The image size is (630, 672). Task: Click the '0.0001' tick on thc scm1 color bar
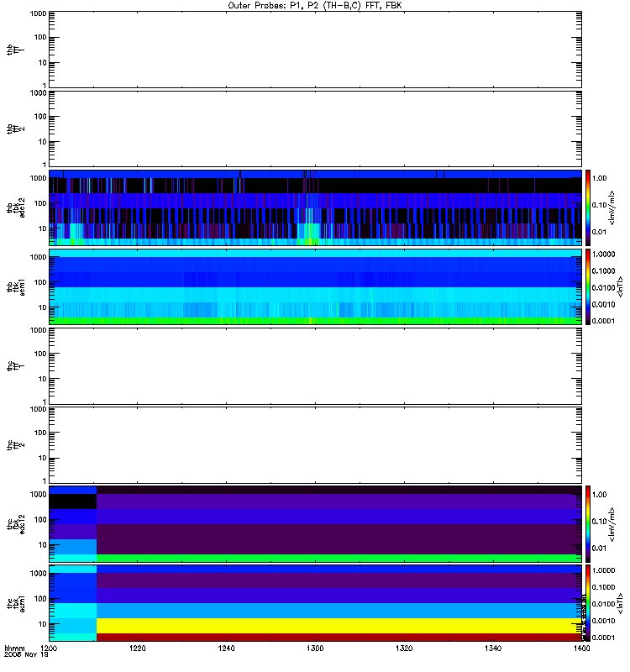point(603,638)
